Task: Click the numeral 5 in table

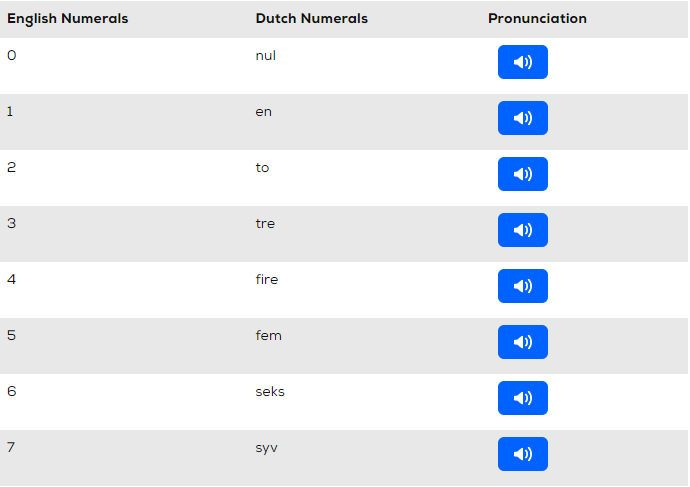Action: click(11, 335)
